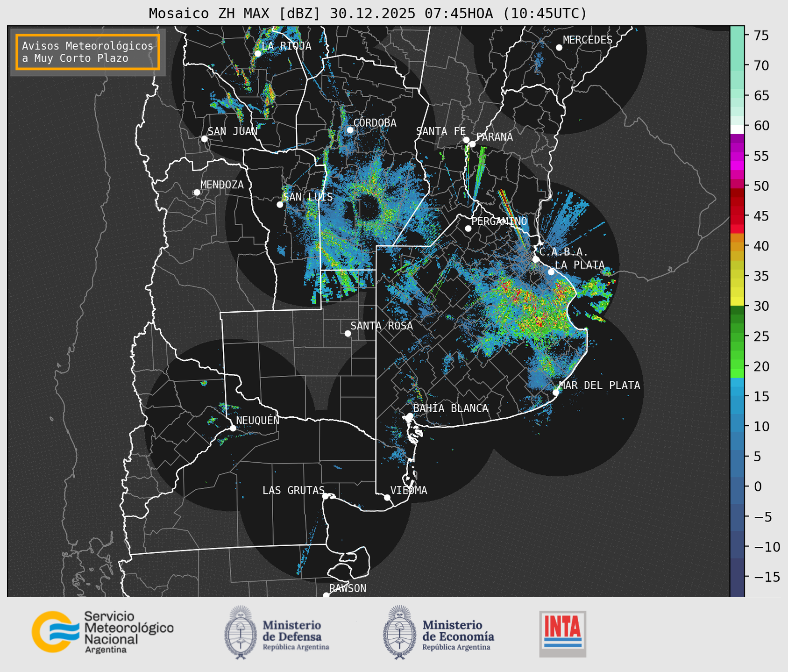
Task: Select the Neuquén city marker dot
Action: 233,428
